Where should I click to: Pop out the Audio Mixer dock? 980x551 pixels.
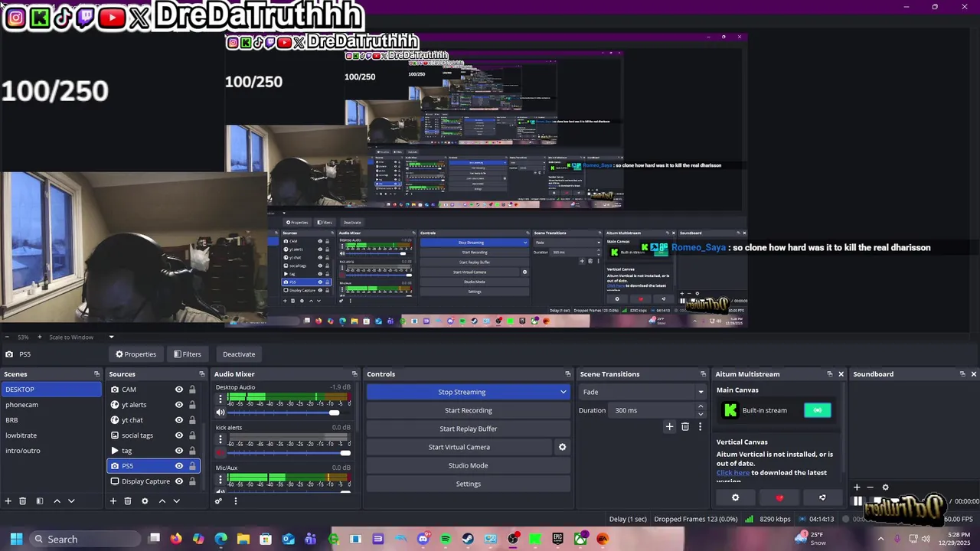point(354,374)
